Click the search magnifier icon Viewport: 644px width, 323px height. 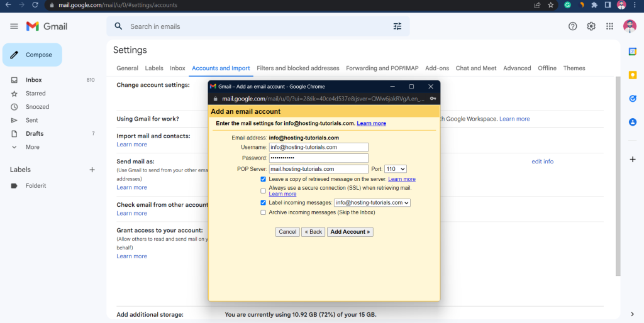pyautogui.click(x=119, y=26)
